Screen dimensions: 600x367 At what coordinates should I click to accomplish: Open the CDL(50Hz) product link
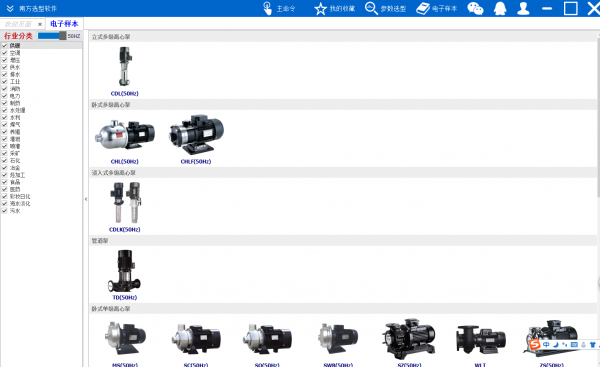[x=124, y=93]
